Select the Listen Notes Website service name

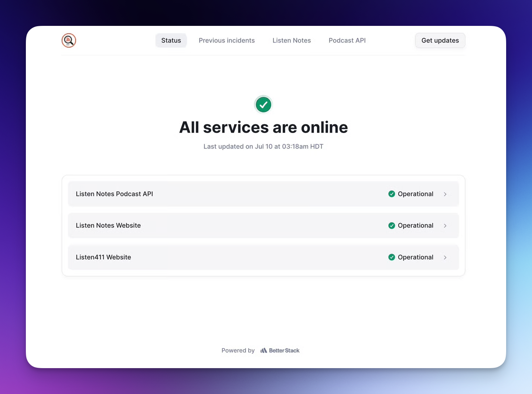point(108,225)
